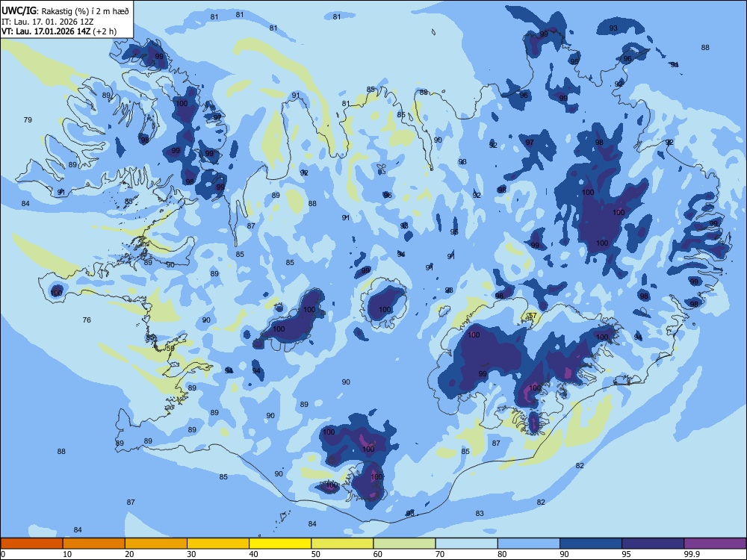Click the 'UWC/IG' source label
Screen dimensions: 747x560
point(19,11)
